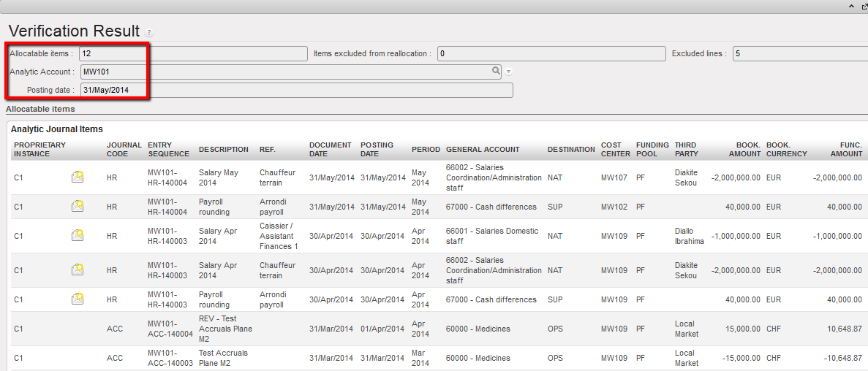This screenshot has width=868, height=371.
Task: Click the Analytic Account field showing MW101
Action: (x=285, y=72)
